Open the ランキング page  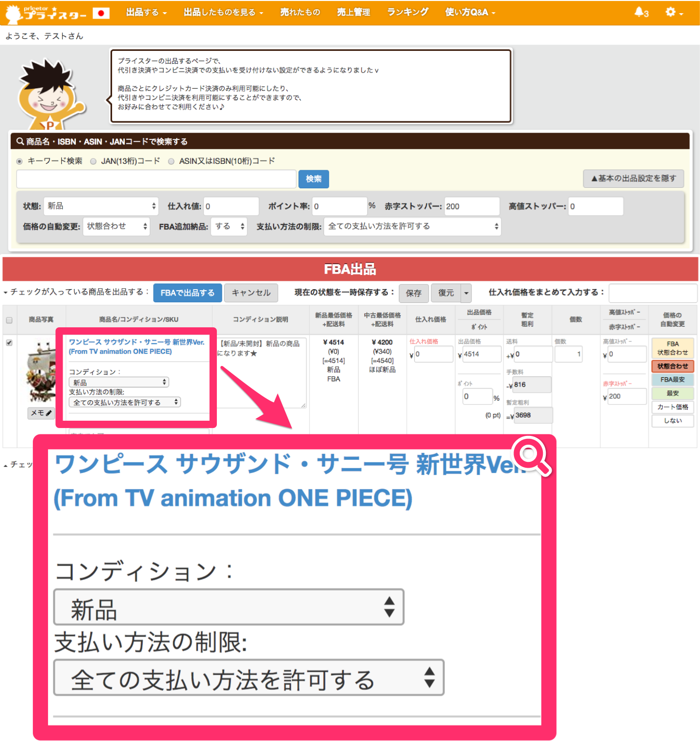coord(408,12)
